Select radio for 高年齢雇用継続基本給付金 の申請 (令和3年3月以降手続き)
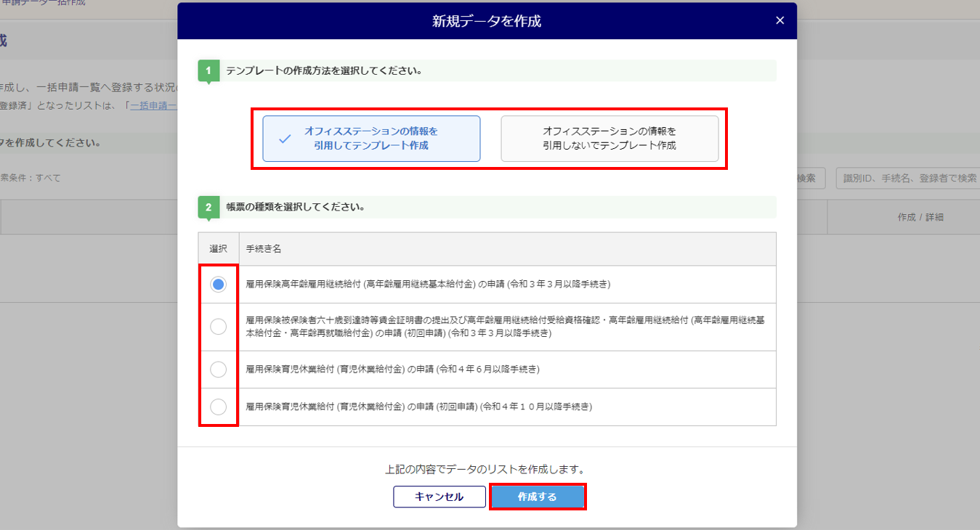This screenshot has width=980, height=530. pos(218,285)
